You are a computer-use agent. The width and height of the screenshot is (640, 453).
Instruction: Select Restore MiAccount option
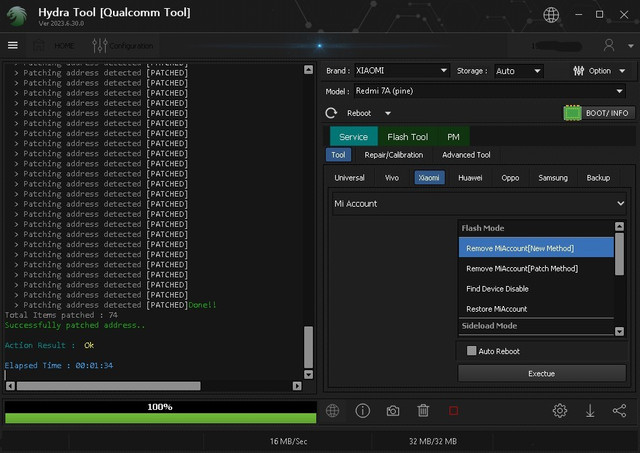[536, 309]
